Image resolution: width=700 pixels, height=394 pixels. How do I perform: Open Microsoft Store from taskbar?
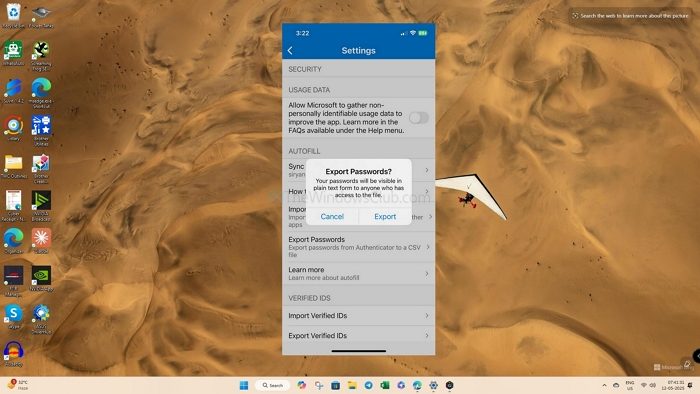pos(336,385)
